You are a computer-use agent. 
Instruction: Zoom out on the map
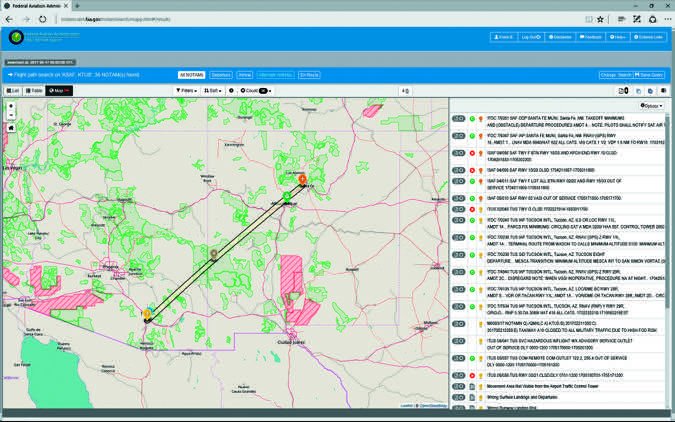pyautogui.click(x=10, y=115)
